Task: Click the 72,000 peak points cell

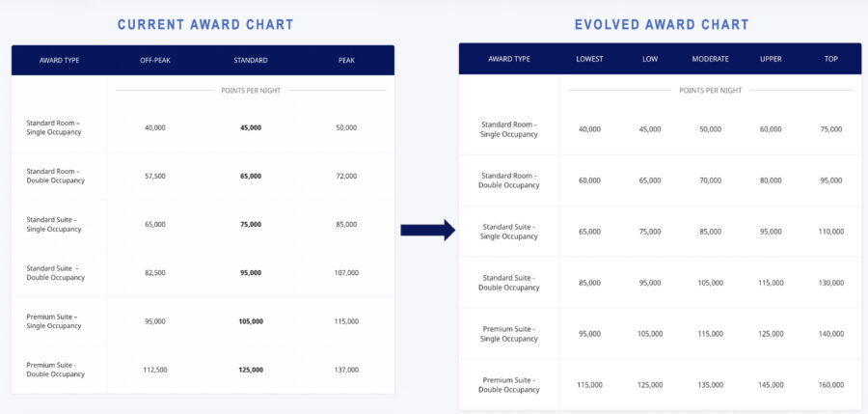Action: coord(346,176)
